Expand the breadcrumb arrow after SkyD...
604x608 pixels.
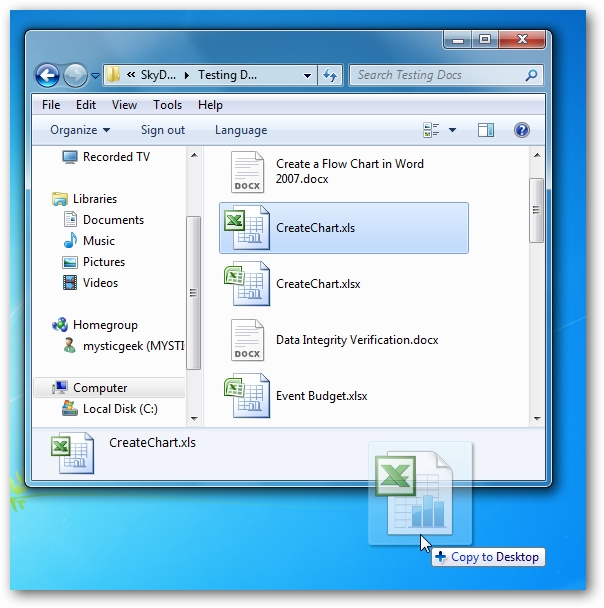[187, 75]
